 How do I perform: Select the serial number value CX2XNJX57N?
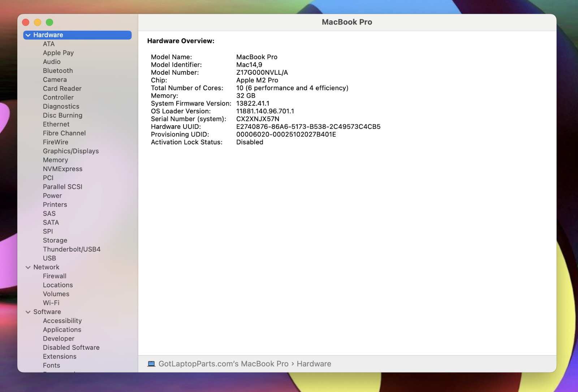point(258,119)
